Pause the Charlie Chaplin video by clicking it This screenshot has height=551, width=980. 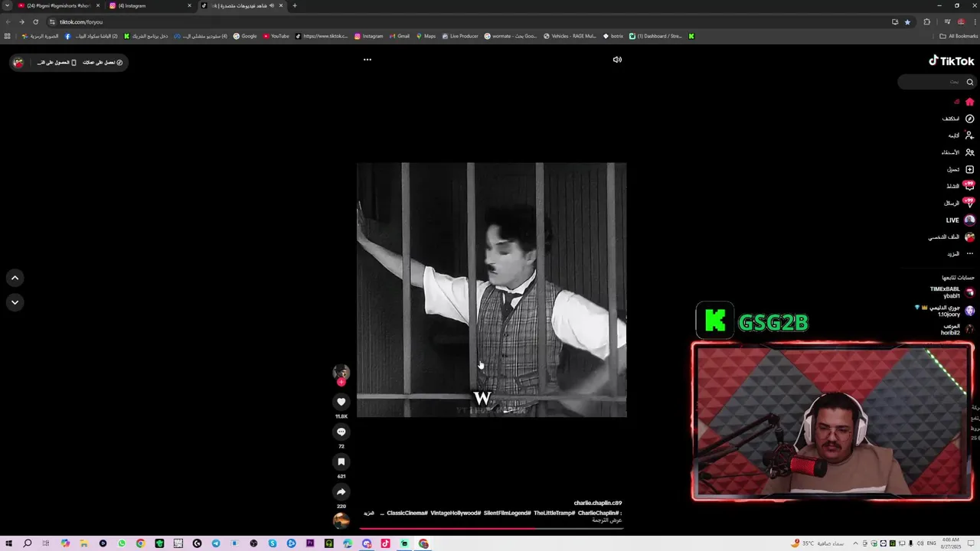[x=492, y=289]
